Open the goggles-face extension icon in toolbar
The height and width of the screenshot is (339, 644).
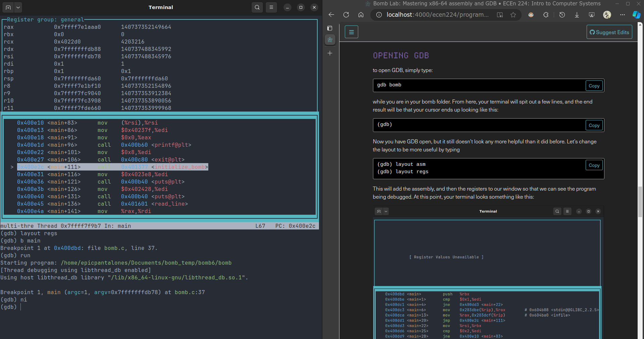coord(531,15)
